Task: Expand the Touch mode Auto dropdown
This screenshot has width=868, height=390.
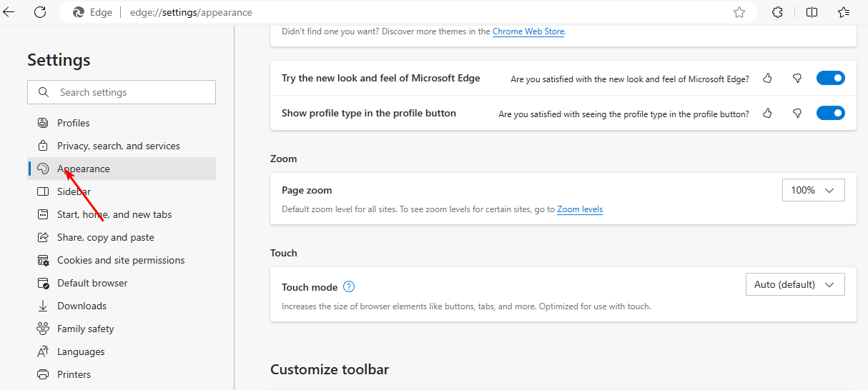Action: click(x=795, y=284)
